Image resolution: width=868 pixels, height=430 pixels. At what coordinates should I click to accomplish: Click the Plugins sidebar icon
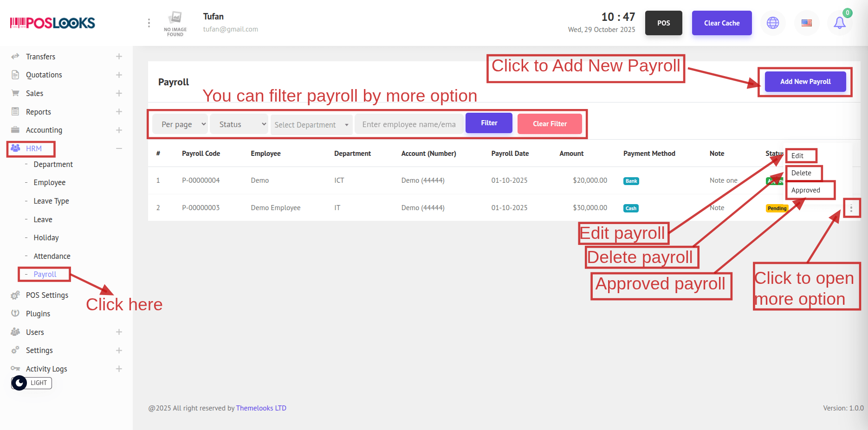pos(15,314)
